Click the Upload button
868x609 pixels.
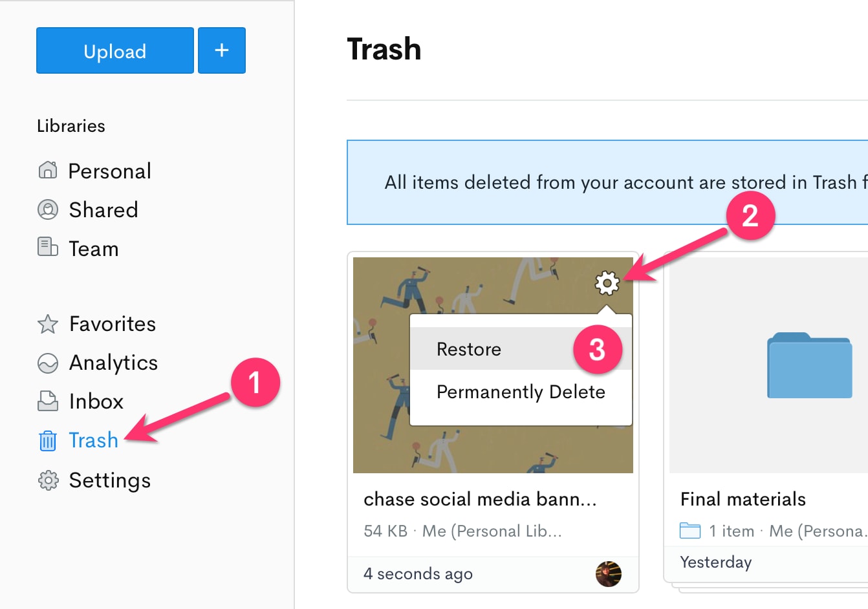coord(114,50)
